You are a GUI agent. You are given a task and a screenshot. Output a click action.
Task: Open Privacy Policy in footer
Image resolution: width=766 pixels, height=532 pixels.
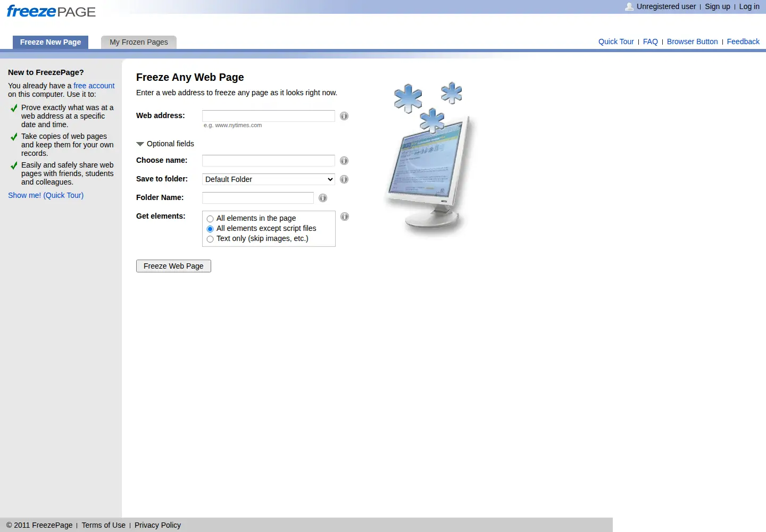pyautogui.click(x=157, y=525)
